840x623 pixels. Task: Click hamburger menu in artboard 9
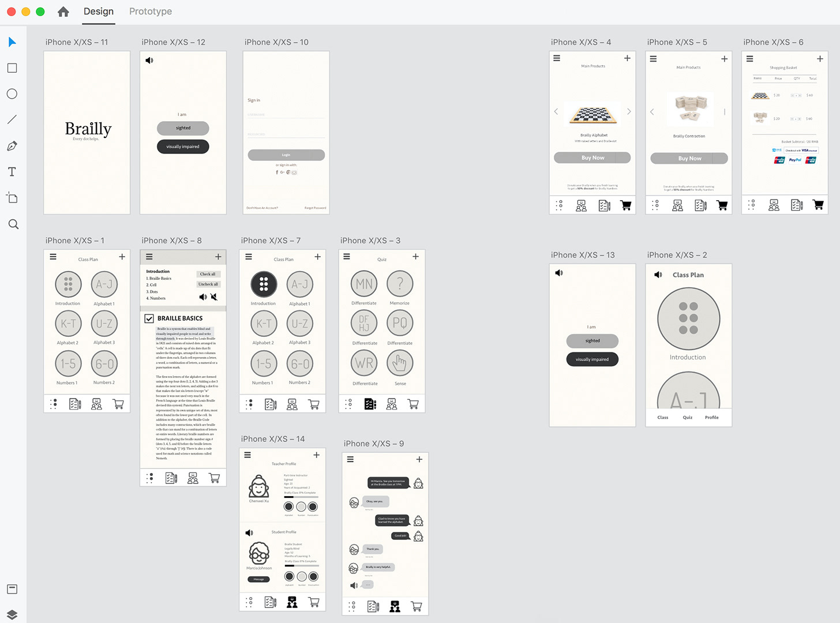tap(350, 459)
